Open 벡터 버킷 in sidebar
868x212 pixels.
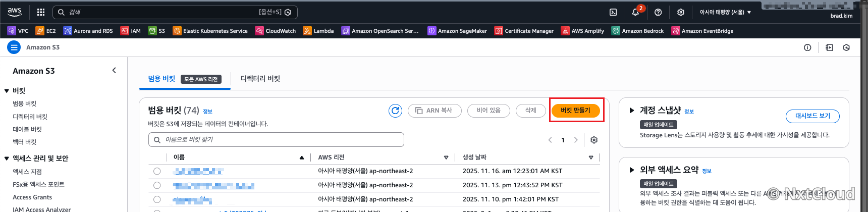coord(25,142)
